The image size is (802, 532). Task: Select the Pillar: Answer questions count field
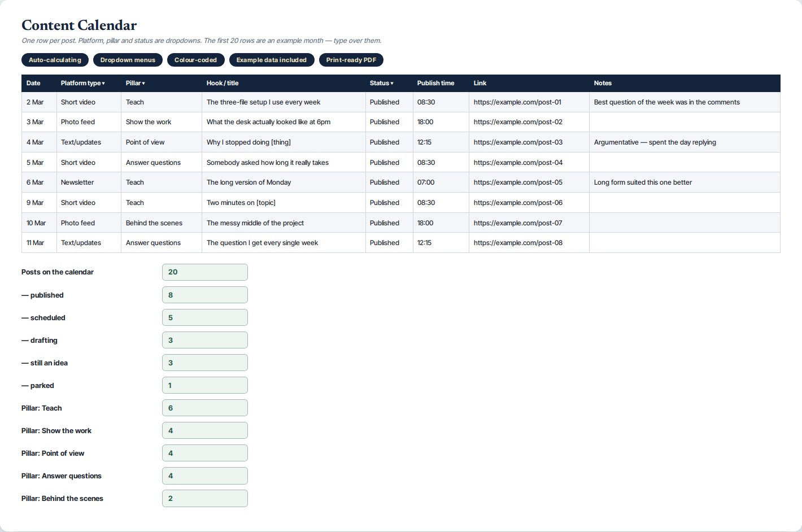205,476
